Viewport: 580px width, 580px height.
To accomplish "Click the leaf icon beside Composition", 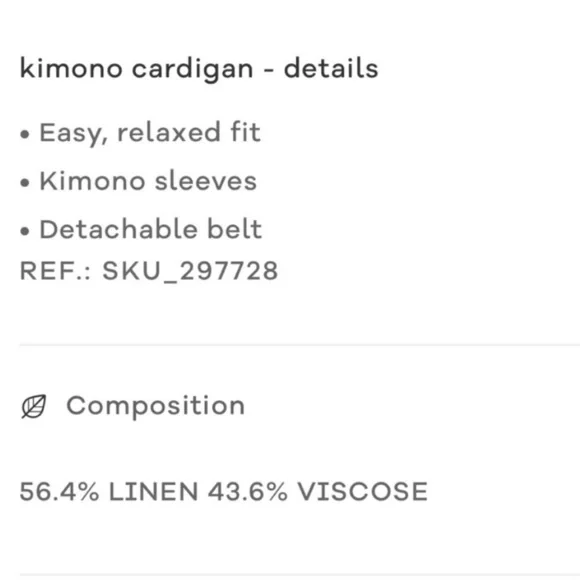I will [34, 406].
